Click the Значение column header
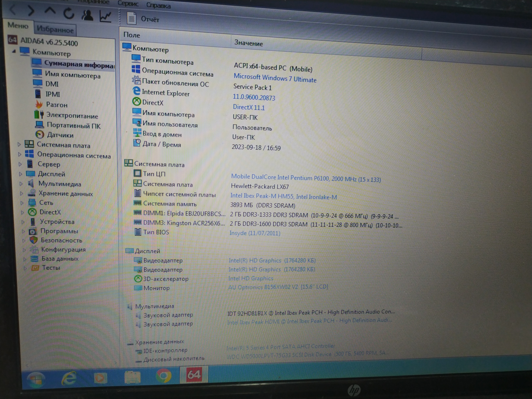 coord(248,43)
